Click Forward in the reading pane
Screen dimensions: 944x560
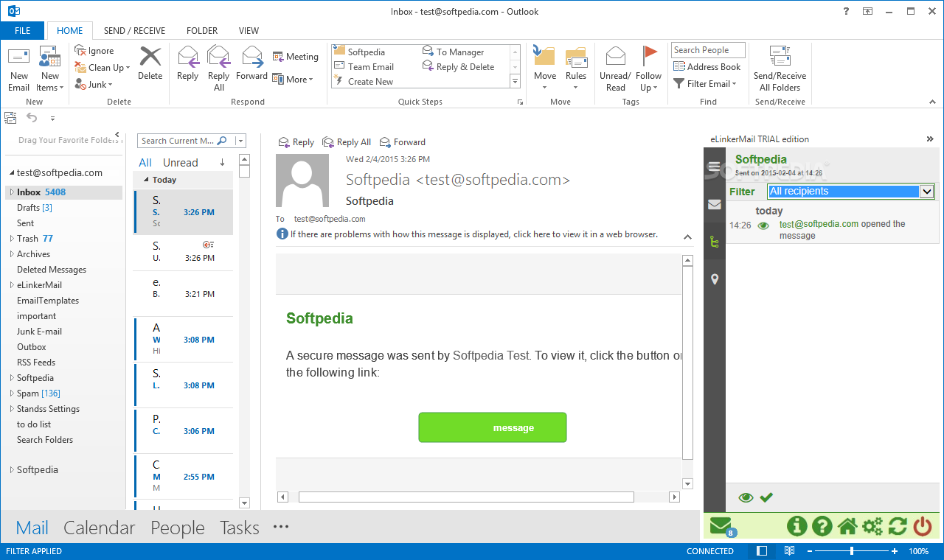click(x=403, y=142)
